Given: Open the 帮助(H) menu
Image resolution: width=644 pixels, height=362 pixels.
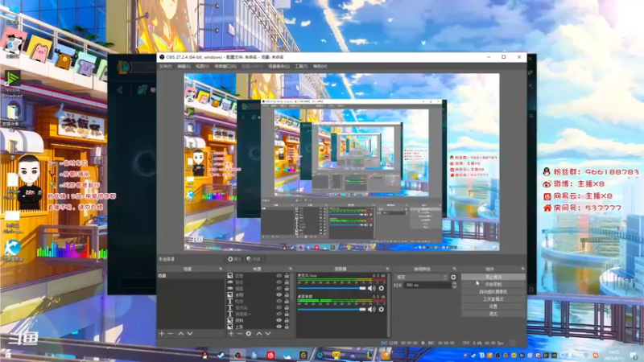Looking at the screenshot, I should click(x=320, y=66).
